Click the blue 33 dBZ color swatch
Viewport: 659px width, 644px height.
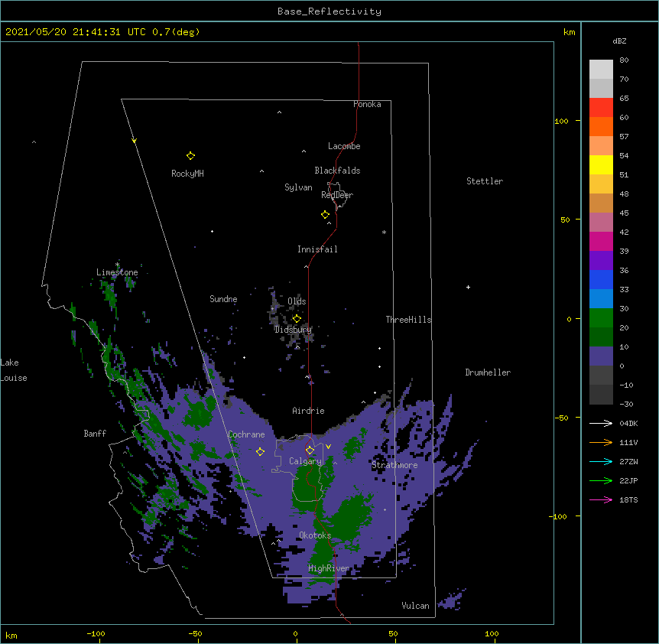tap(601, 279)
